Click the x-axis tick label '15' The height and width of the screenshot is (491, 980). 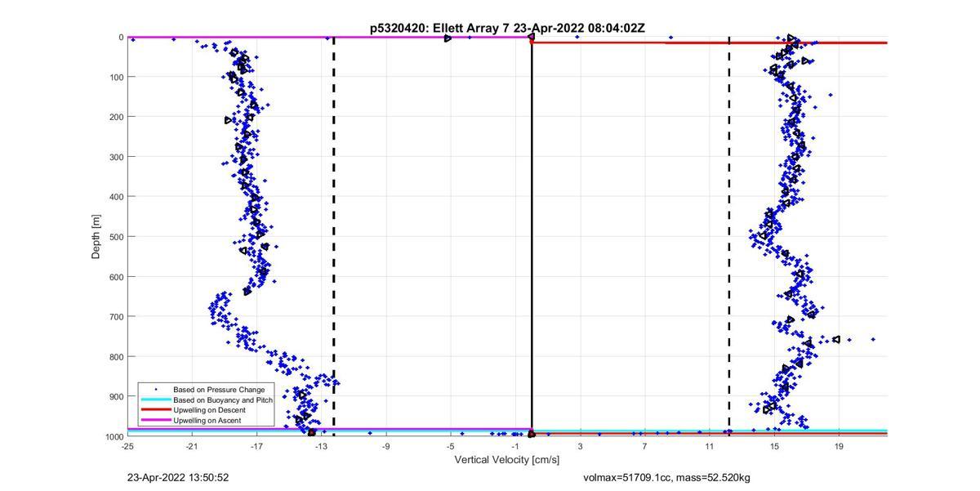[774, 447]
